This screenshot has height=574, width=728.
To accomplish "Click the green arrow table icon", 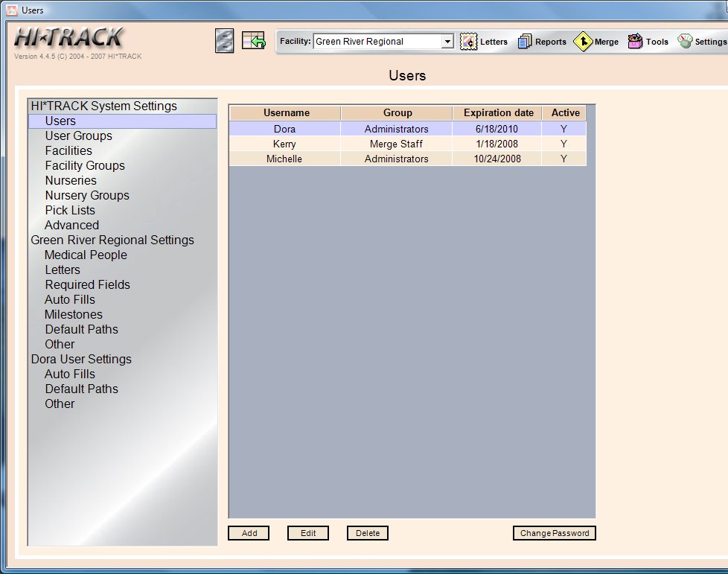I will [x=254, y=40].
